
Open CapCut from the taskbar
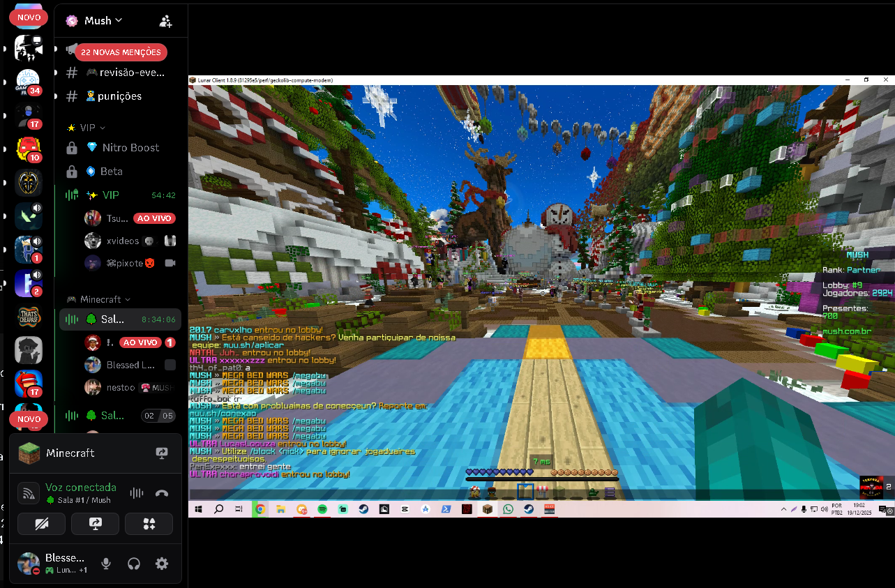405,510
